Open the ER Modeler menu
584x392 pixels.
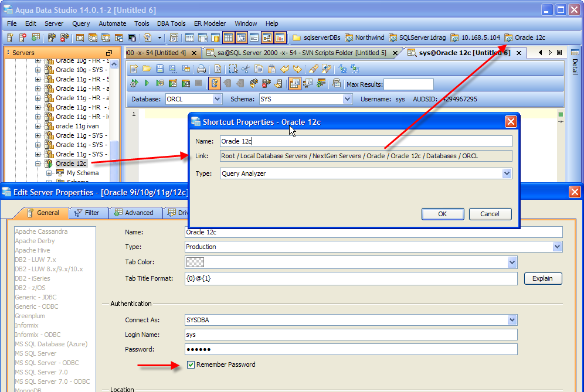pyautogui.click(x=210, y=23)
